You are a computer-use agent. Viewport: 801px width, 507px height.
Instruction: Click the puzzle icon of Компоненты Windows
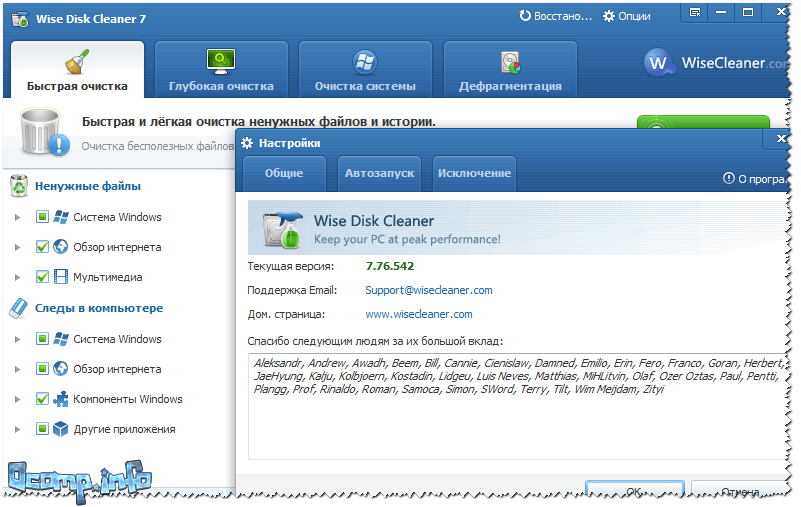[60, 399]
